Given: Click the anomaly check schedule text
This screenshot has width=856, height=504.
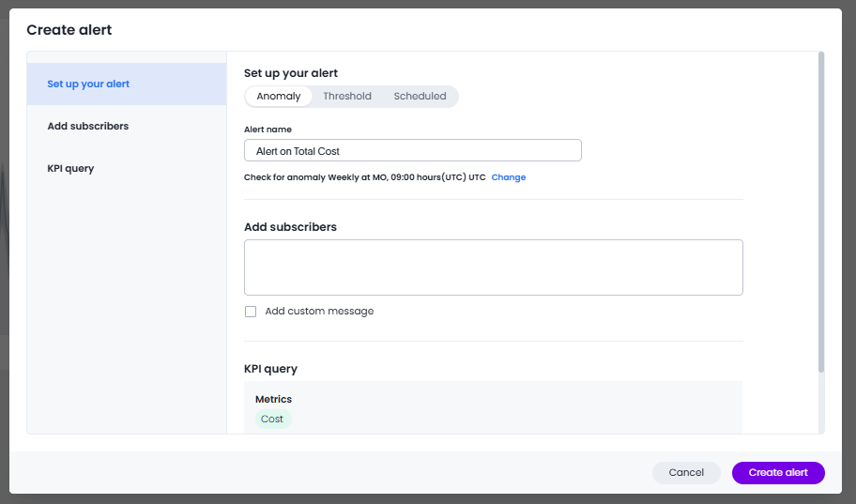Looking at the screenshot, I should pyautogui.click(x=365, y=177).
